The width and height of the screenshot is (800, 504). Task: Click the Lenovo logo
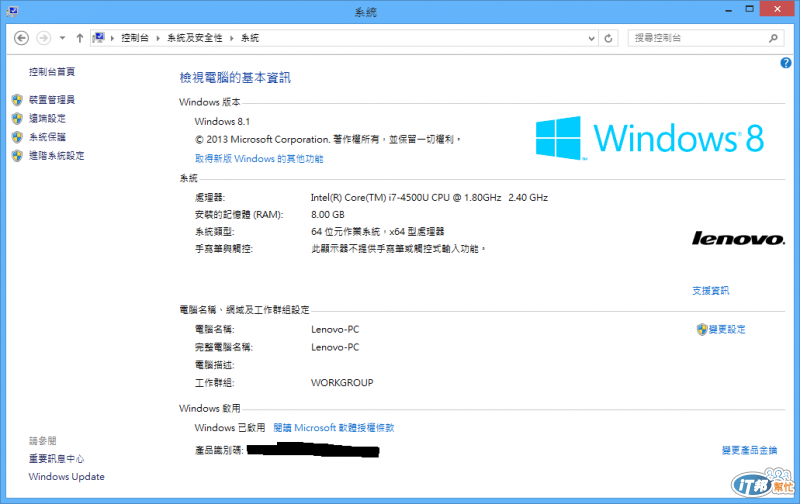pyautogui.click(x=738, y=238)
